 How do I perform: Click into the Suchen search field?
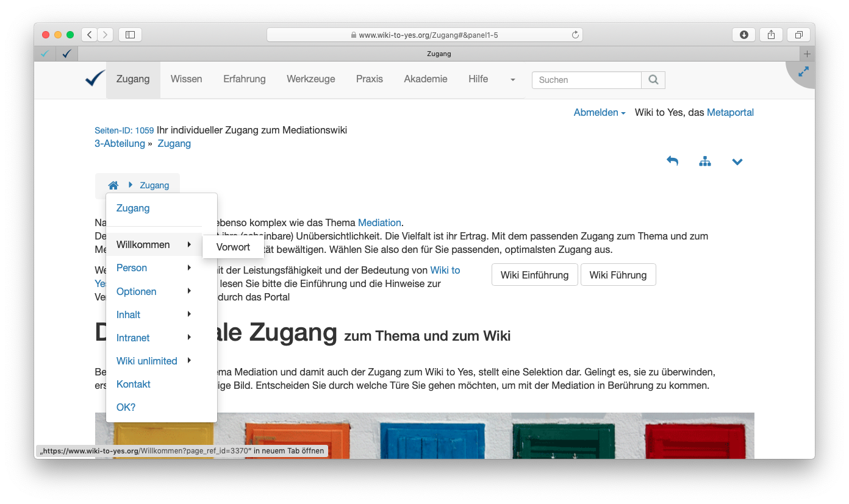click(586, 80)
